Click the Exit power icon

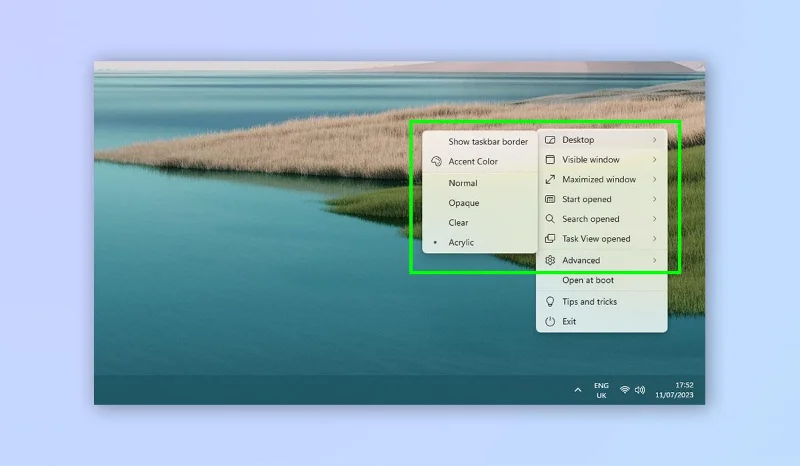point(550,322)
